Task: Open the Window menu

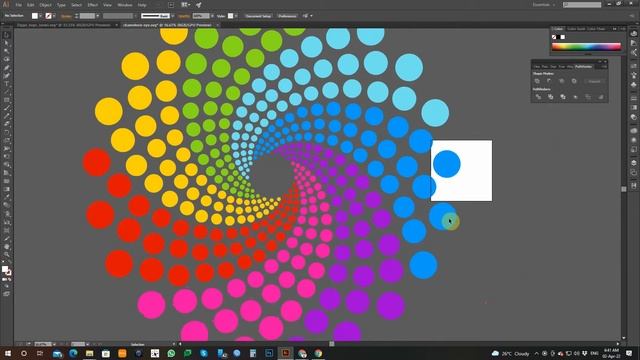Action: click(x=125, y=5)
